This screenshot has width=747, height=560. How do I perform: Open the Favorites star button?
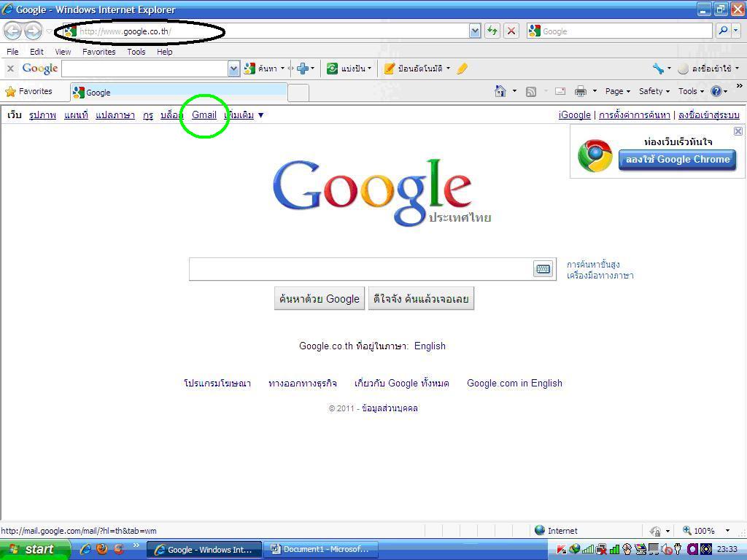[29, 91]
